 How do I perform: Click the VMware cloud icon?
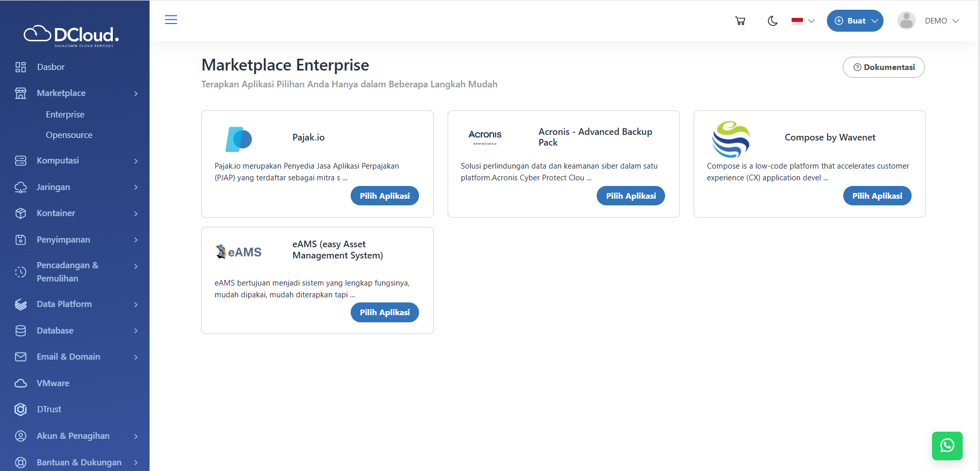click(20, 383)
